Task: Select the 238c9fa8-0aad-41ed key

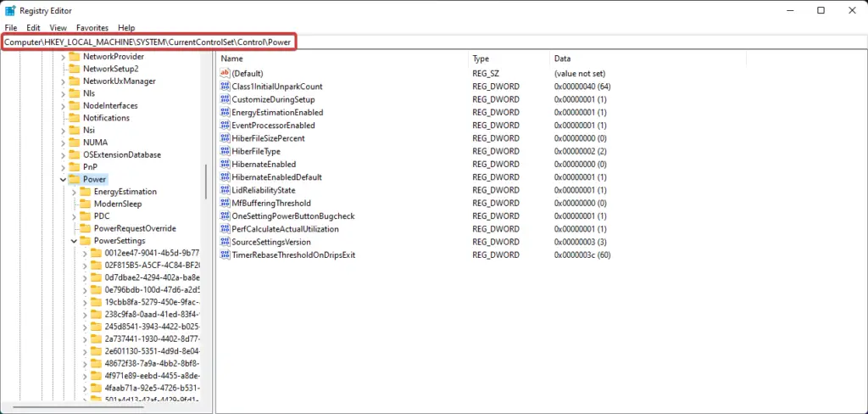Action: pos(153,314)
